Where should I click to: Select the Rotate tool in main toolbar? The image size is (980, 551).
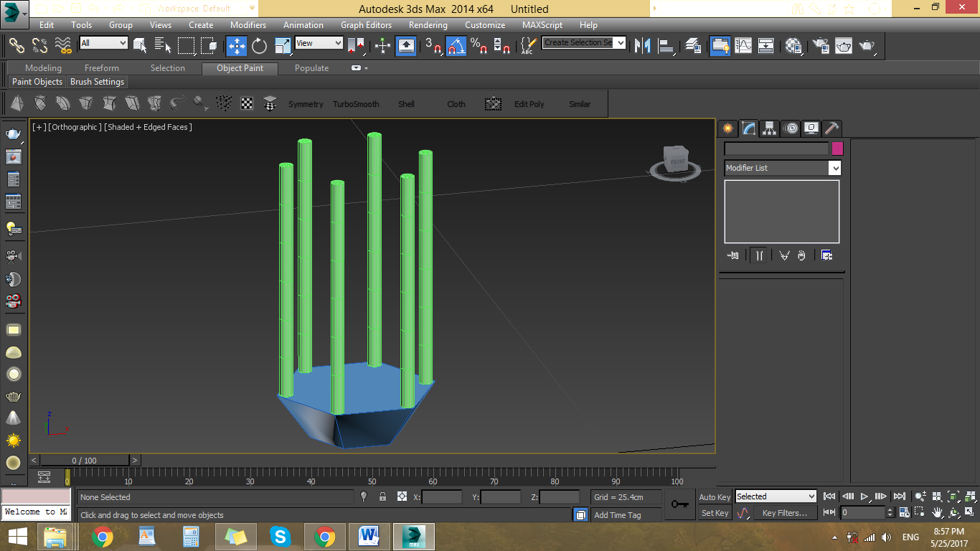[260, 46]
